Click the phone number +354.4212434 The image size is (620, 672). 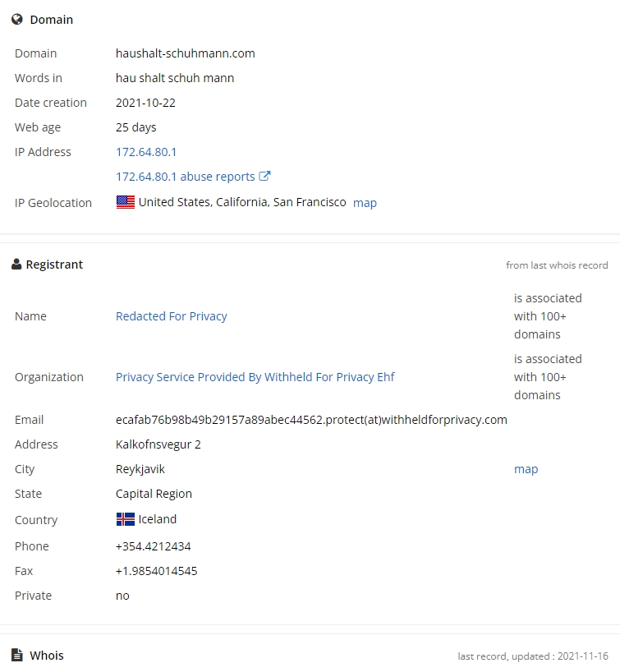coord(154,546)
